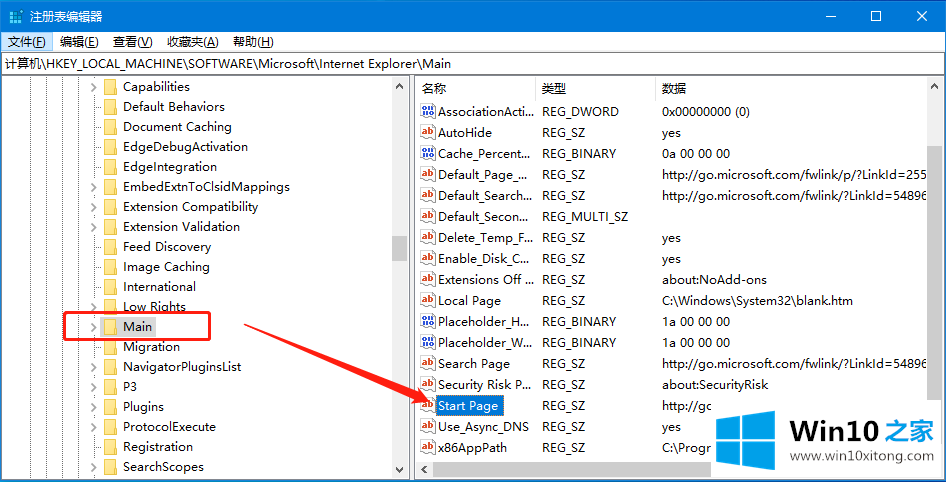Expand the Main key
Viewport: 946px width, 482px height.
coord(94,327)
